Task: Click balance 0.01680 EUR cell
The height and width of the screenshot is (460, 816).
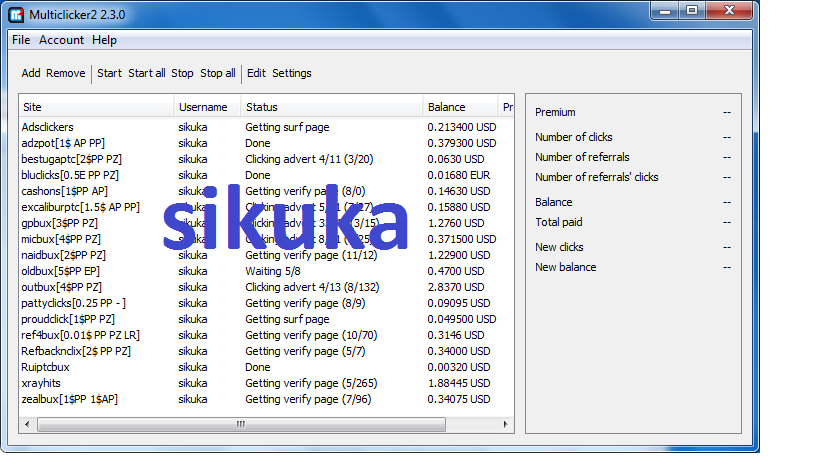Action: [458, 175]
